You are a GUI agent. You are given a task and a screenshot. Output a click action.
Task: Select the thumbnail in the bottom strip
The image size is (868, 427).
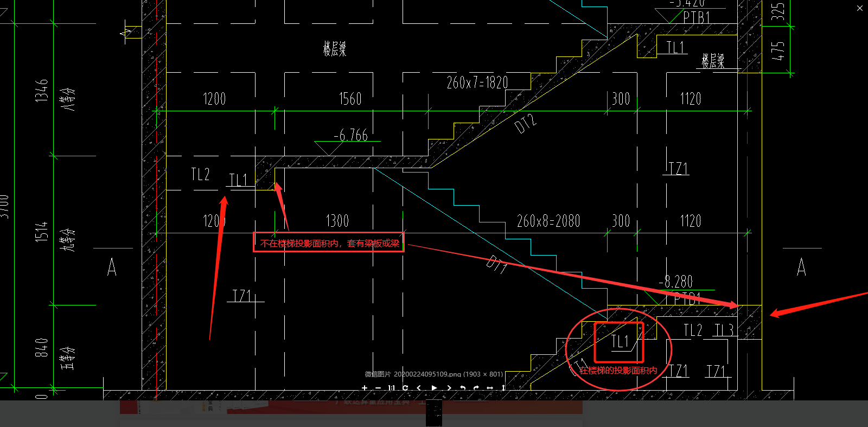[434, 413]
